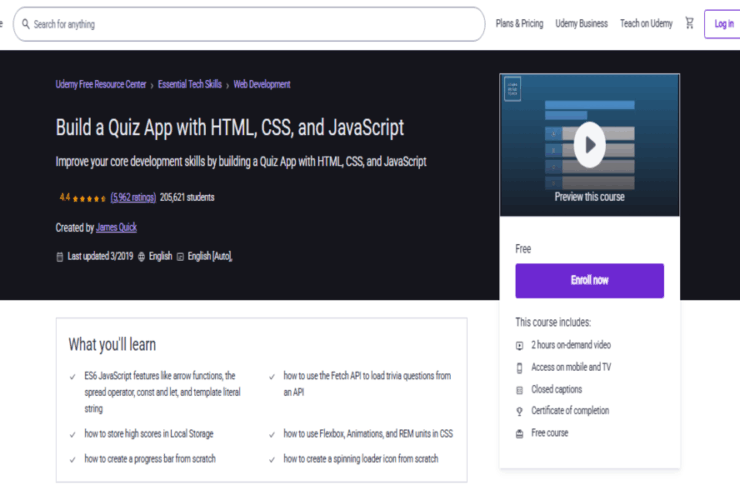Click the What you'll learn heading
Screen dimensions: 740x500
(x=112, y=345)
